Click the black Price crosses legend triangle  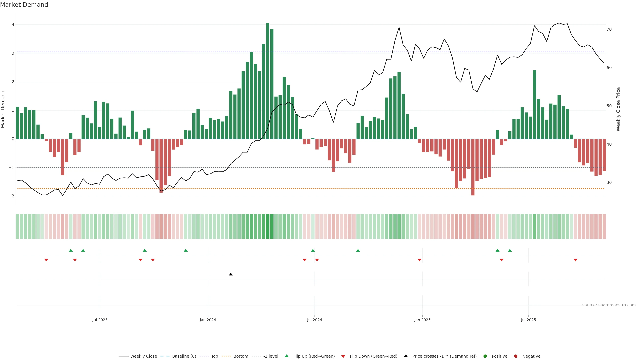406,356
